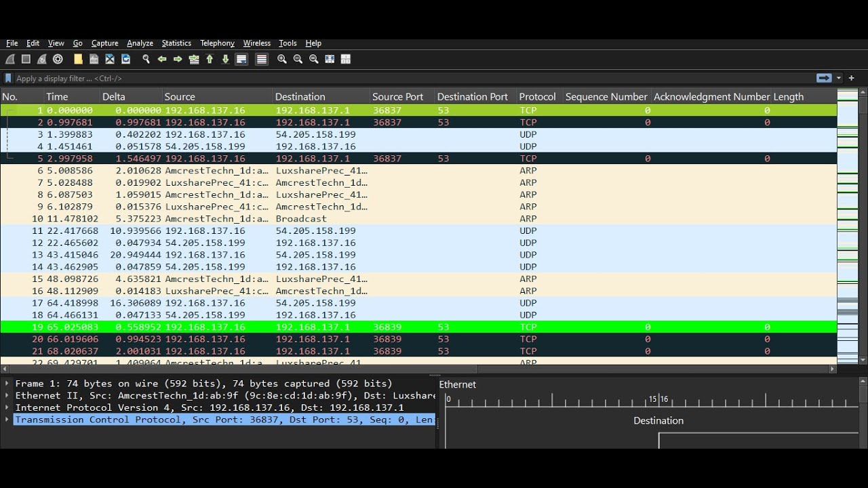Open the Edit menu

pos(33,43)
